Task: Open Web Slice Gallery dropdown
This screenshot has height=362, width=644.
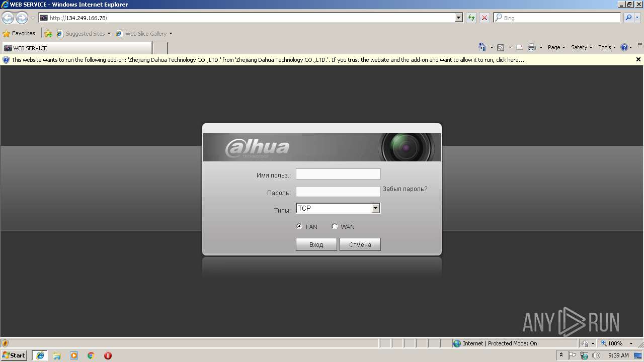Action: [x=144, y=34]
